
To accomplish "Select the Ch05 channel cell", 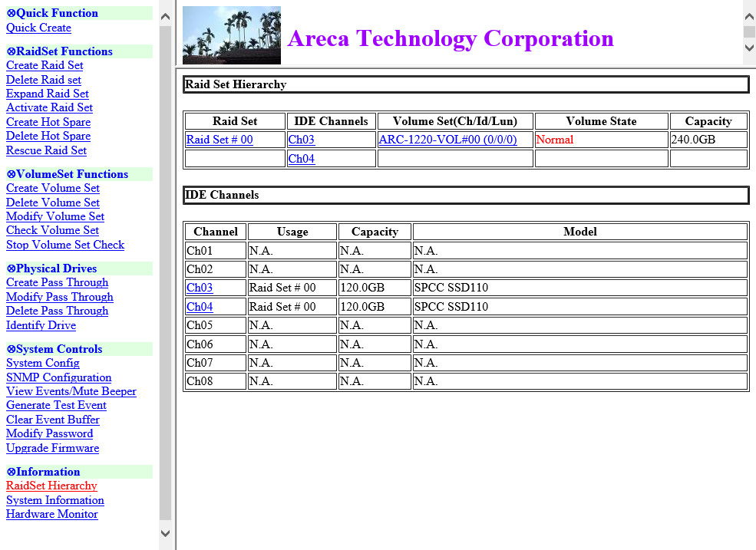I will click(x=216, y=325).
